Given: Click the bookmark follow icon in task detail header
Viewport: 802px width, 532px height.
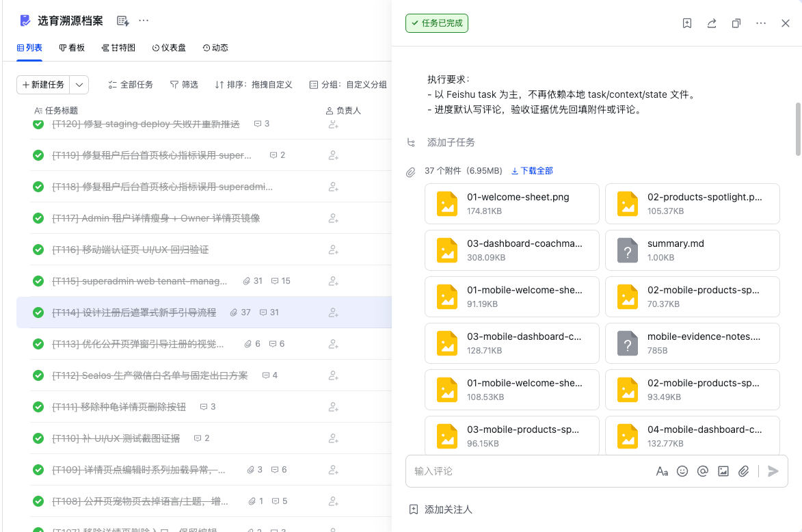Looking at the screenshot, I should [x=687, y=23].
